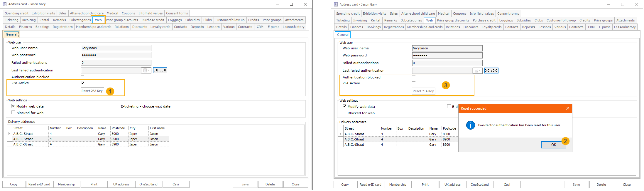
Task: Click the row indicator arrow in the left Delivery addresses grid
Action: click(x=9, y=134)
